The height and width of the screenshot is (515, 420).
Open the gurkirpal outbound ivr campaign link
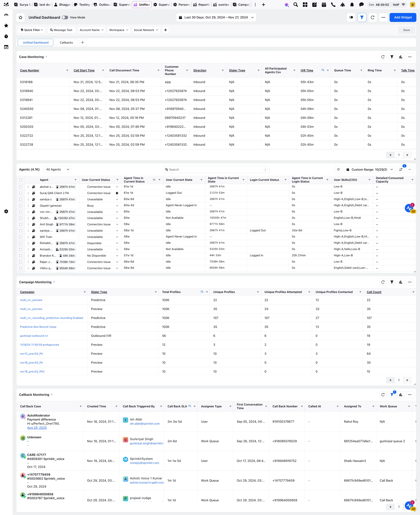[x=34, y=336]
